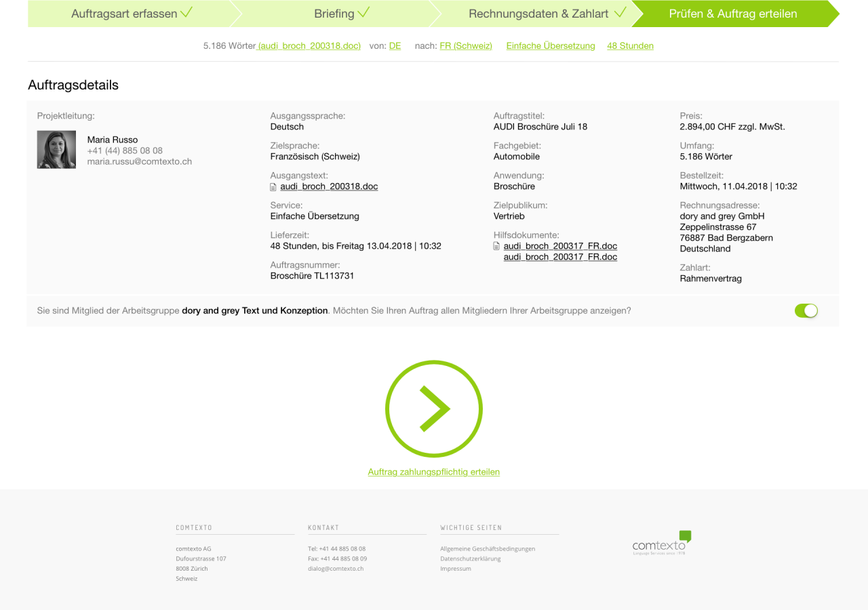Click the comtexto logo in footer

(x=662, y=543)
